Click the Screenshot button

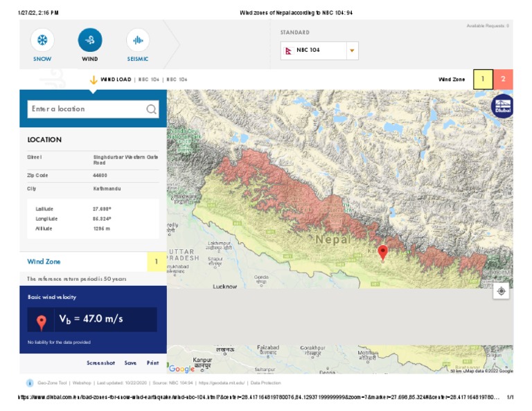tap(100, 363)
